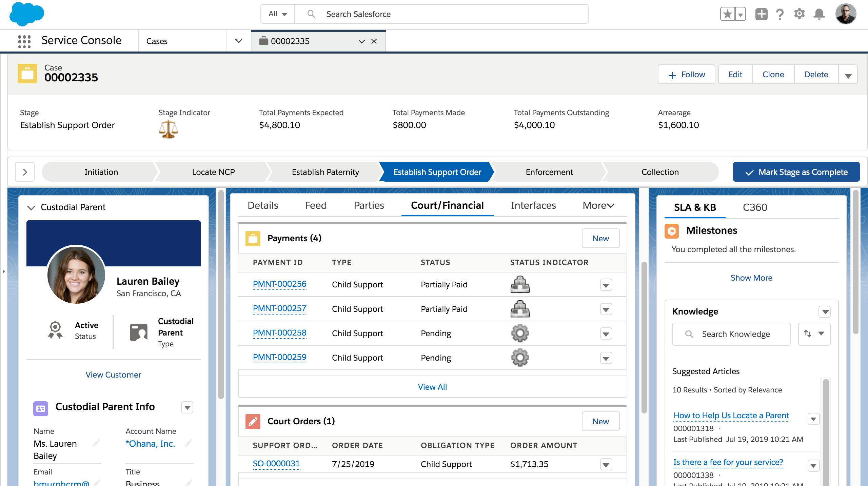Viewport: 868px width, 486px height.
Task: Open the 00002335 tab options chevron
Action: (x=362, y=41)
